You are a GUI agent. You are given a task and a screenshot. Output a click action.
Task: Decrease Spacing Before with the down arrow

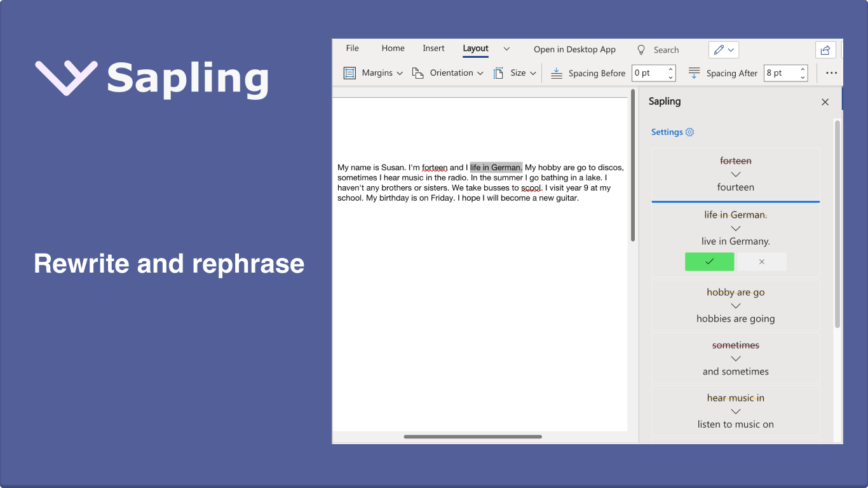click(x=671, y=78)
